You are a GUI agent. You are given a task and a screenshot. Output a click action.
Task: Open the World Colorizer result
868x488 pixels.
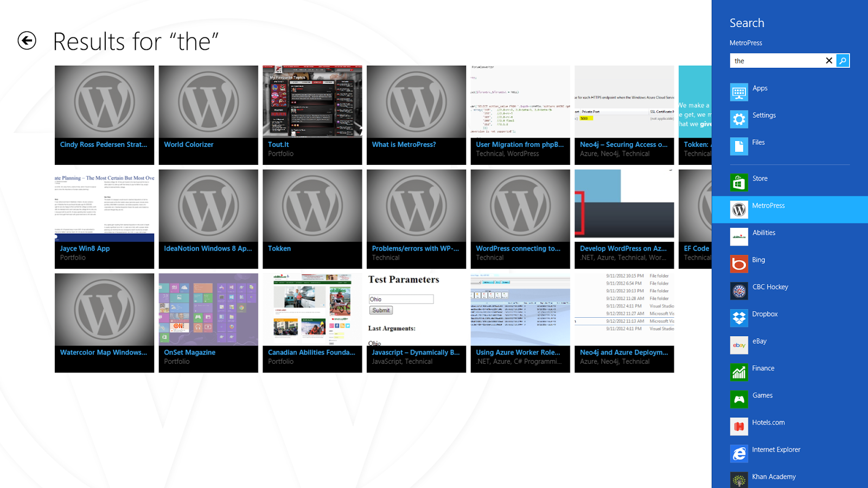(x=208, y=115)
